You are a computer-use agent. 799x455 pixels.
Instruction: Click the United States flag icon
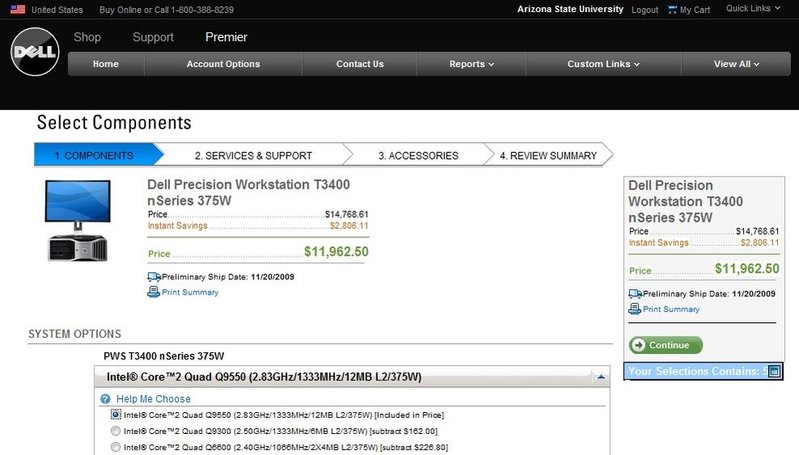(18, 9)
